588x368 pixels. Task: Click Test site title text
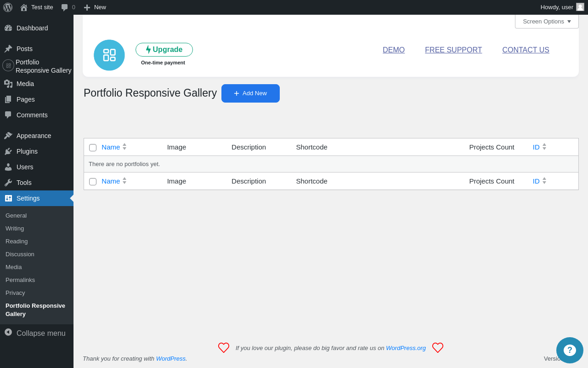pos(42,7)
